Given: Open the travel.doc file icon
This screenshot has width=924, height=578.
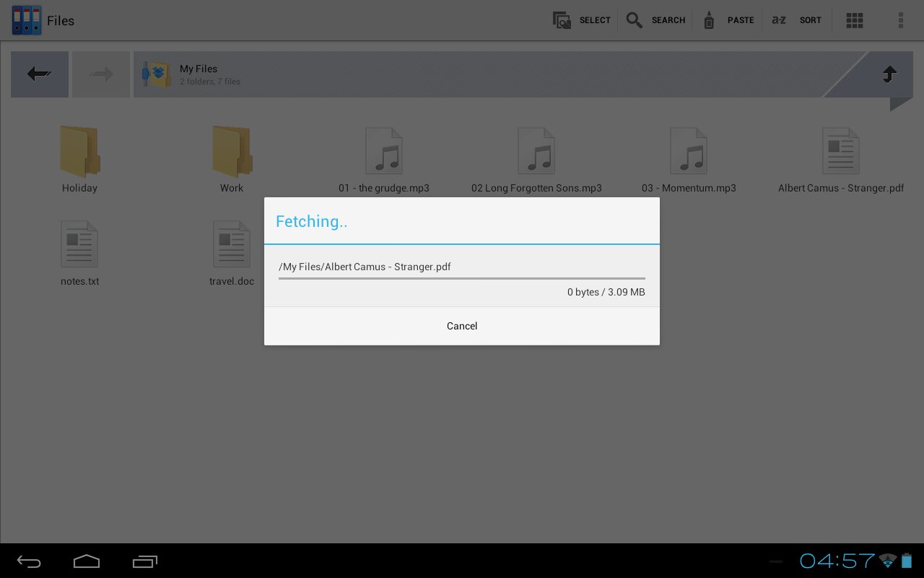Looking at the screenshot, I should 232,244.
